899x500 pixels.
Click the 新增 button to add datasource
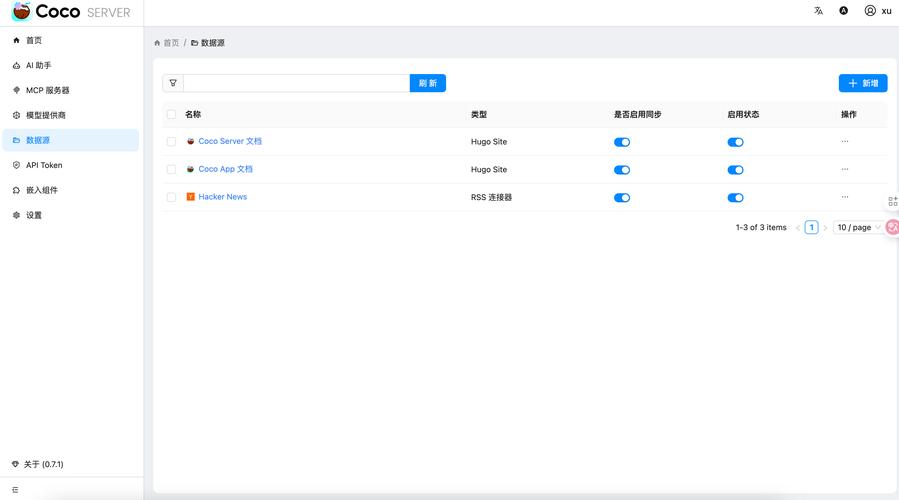coord(862,83)
